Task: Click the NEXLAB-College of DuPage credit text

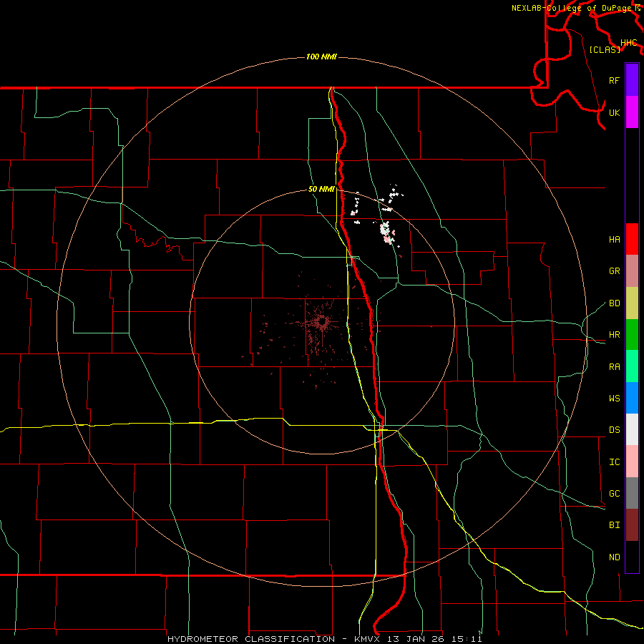Action: pyautogui.click(x=572, y=8)
